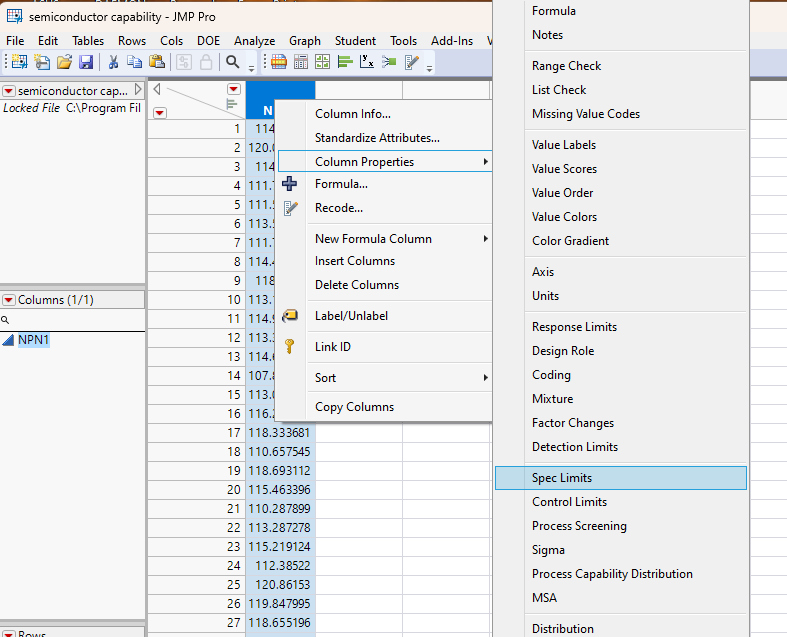The width and height of the screenshot is (787, 637).
Task: Open the Cols menu
Action: click(172, 41)
